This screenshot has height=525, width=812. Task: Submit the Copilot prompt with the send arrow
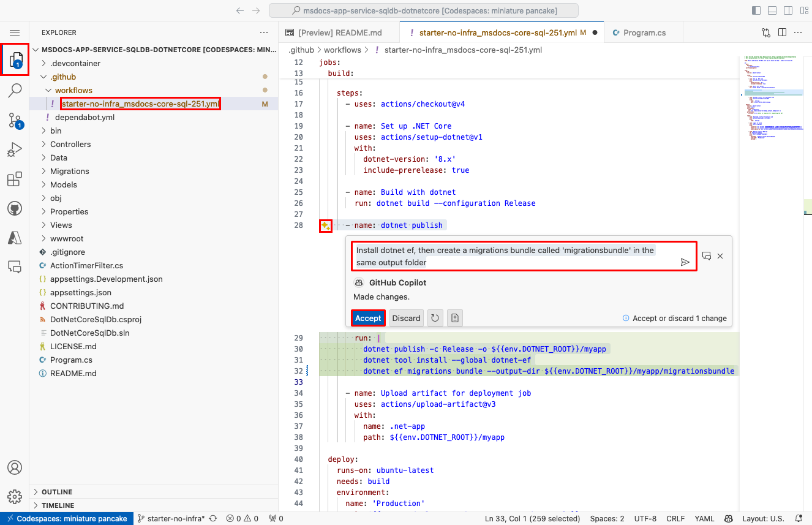click(685, 262)
